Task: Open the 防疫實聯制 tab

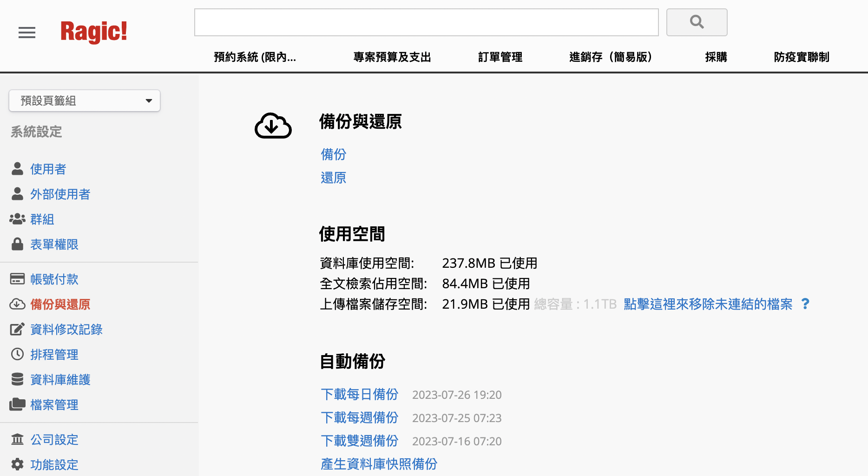Action: pos(802,57)
